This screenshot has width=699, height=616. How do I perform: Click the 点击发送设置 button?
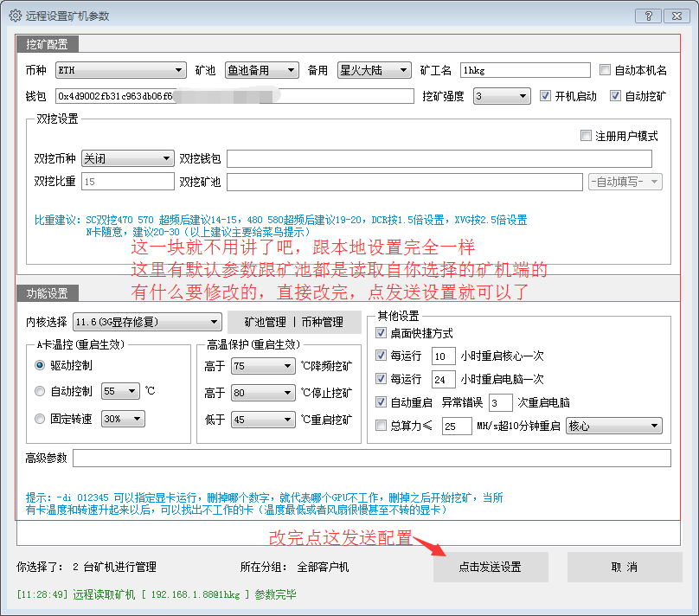pos(491,566)
